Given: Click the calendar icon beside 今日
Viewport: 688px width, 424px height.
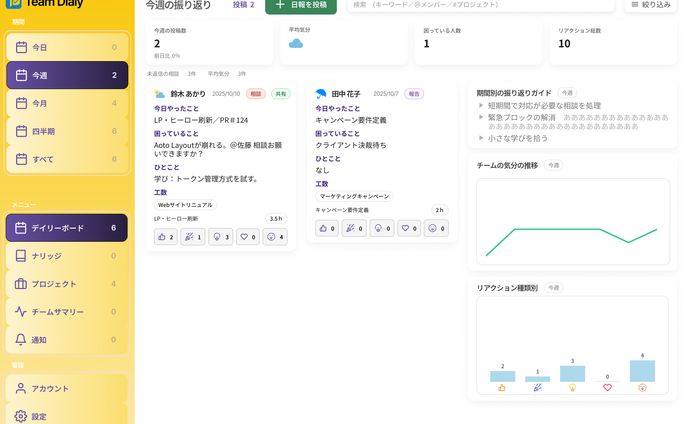Looking at the screenshot, I should tap(21, 47).
